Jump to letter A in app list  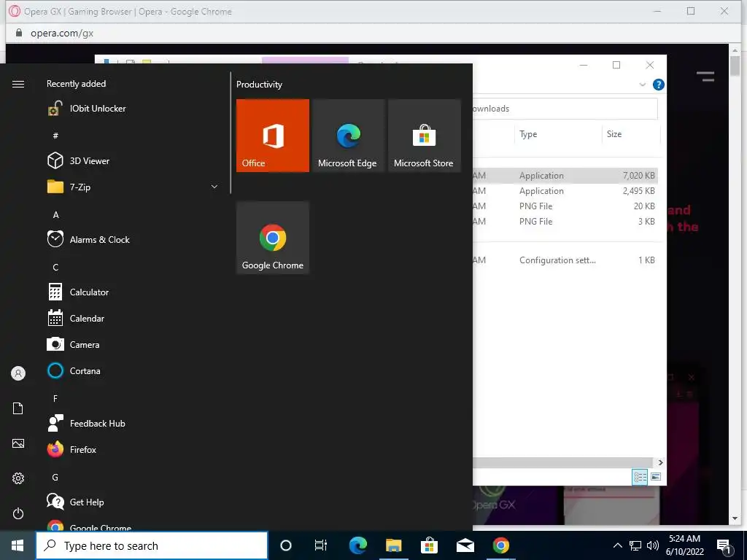click(x=55, y=215)
